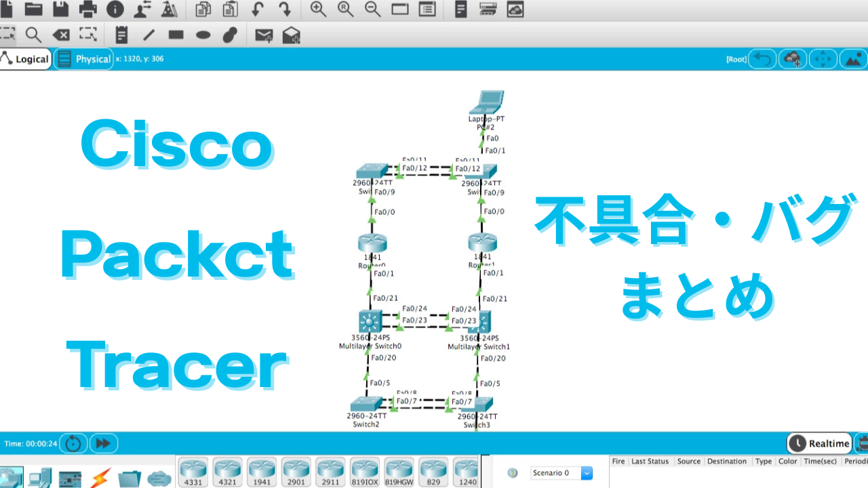Zoom out of the workspace
Screen dimensions: 868x488
pos(373,9)
